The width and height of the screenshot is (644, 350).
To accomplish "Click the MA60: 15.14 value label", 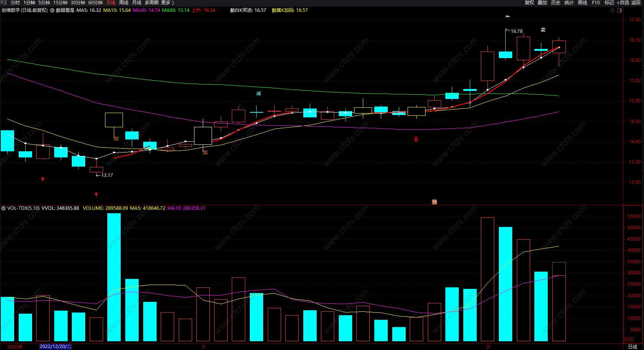I will [176, 10].
